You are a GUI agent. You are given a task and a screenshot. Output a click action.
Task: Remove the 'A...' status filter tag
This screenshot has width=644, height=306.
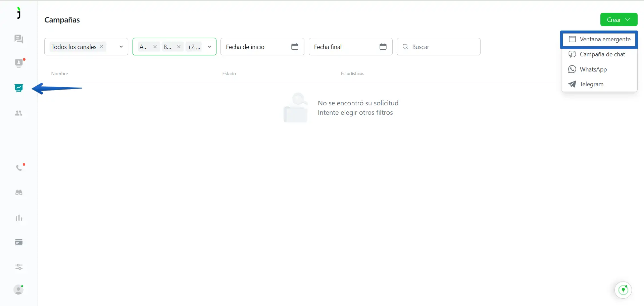pyautogui.click(x=155, y=47)
